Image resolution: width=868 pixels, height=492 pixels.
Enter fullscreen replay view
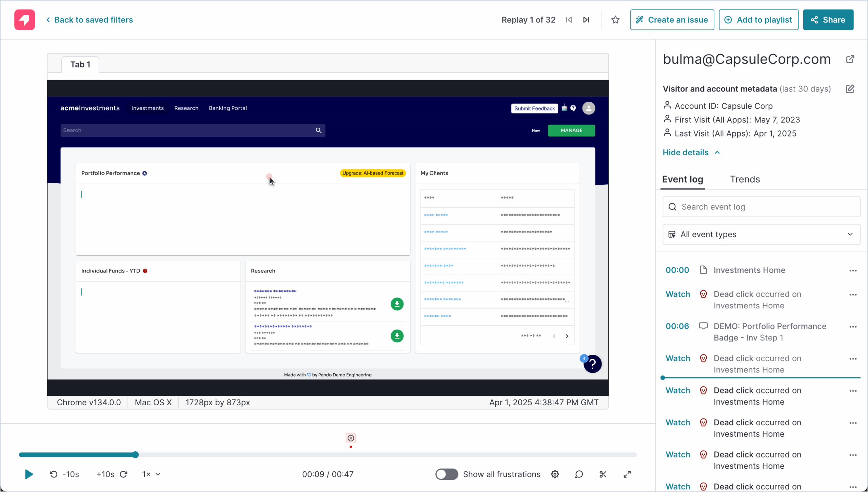[627, 474]
